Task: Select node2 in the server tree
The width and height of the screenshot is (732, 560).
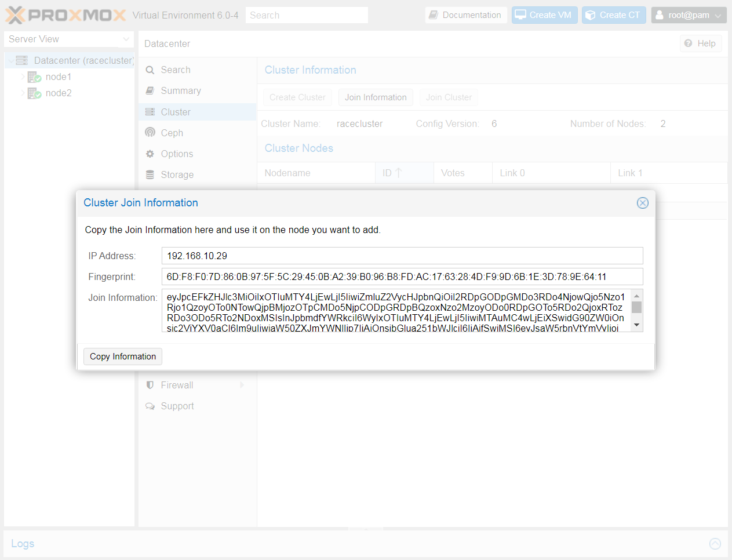Action: [59, 93]
